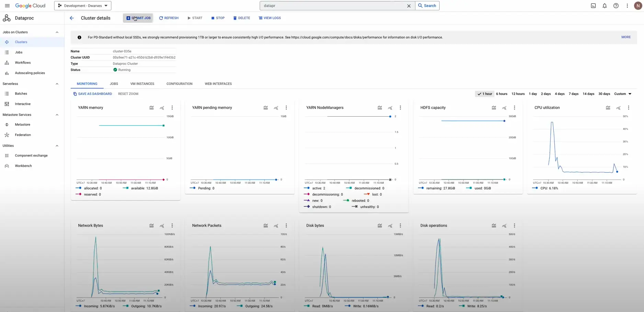Open Workflows in the sidebar

coord(23,63)
